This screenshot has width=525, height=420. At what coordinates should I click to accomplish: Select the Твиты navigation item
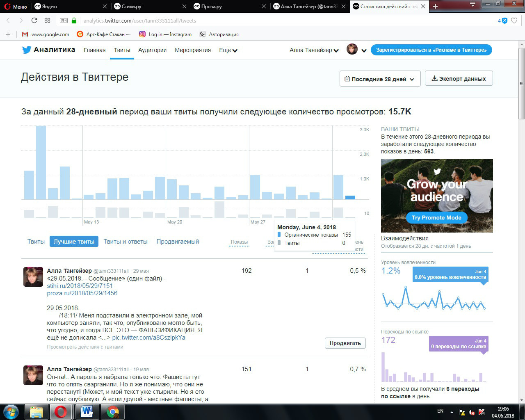click(122, 50)
